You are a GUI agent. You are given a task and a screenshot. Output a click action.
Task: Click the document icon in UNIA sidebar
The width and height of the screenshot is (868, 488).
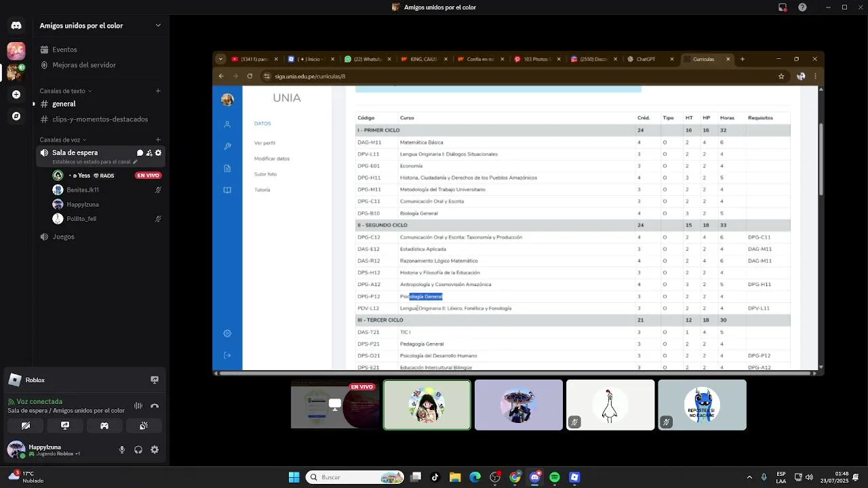click(x=227, y=168)
